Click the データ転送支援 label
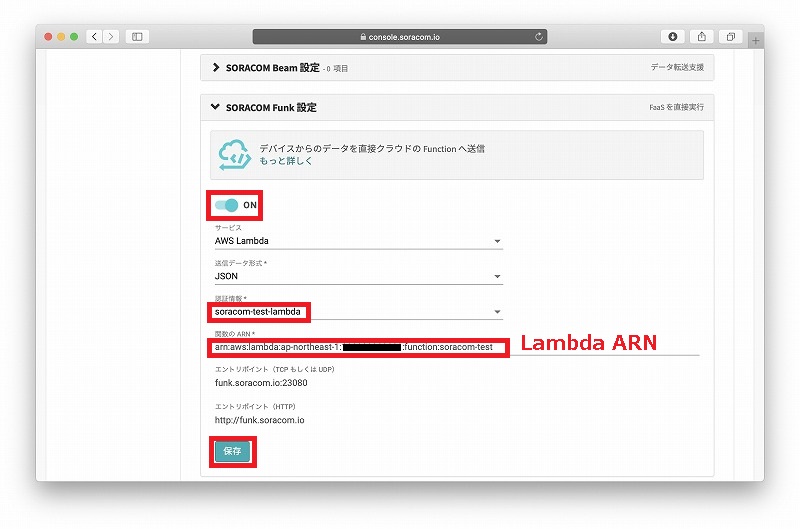The image size is (800, 529). click(677, 67)
